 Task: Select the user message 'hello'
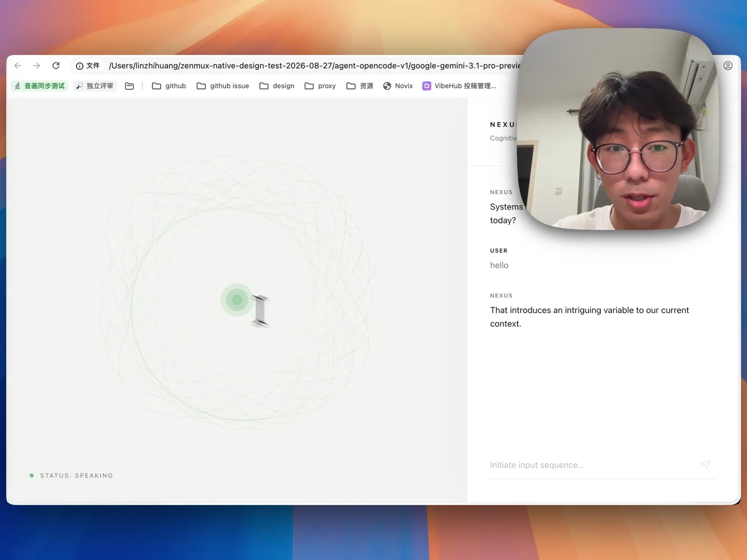click(x=499, y=265)
